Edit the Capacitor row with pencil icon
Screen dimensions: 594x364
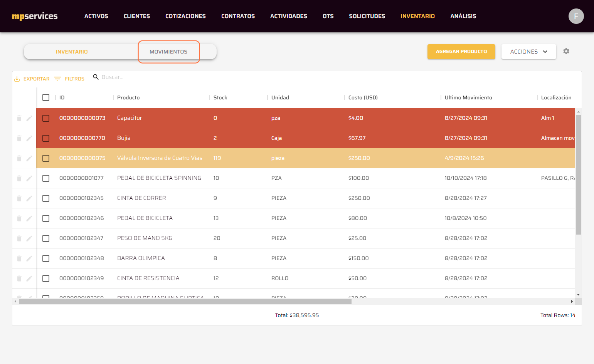tap(29, 118)
